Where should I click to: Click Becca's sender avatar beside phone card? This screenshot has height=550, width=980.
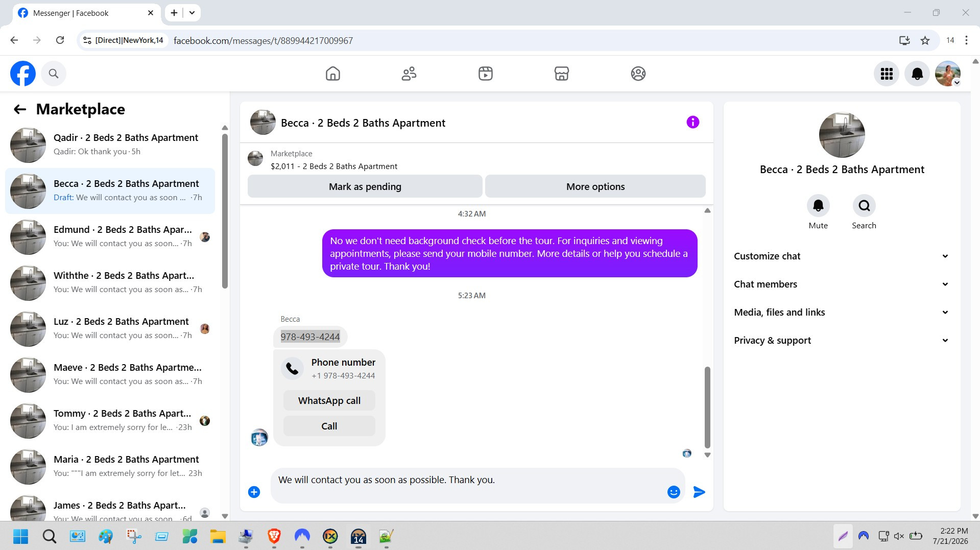pos(259,437)
